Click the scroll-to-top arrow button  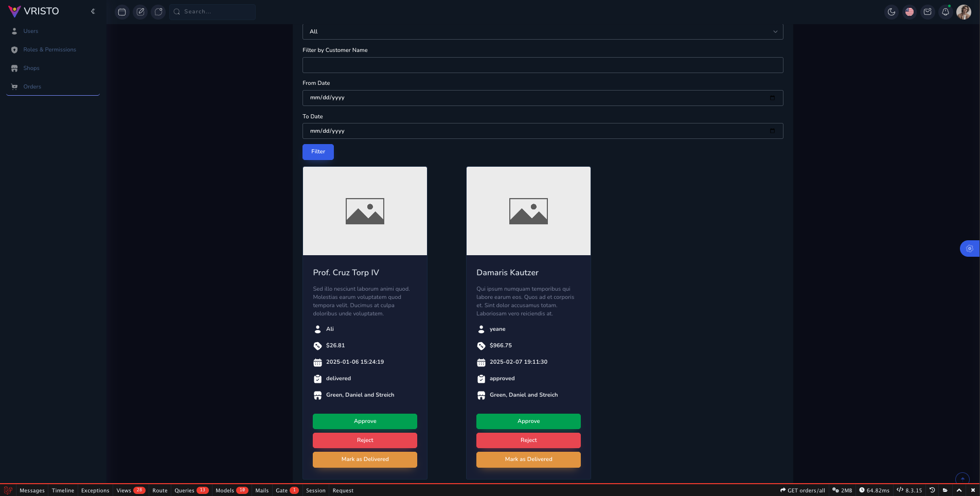pos(963,479)
